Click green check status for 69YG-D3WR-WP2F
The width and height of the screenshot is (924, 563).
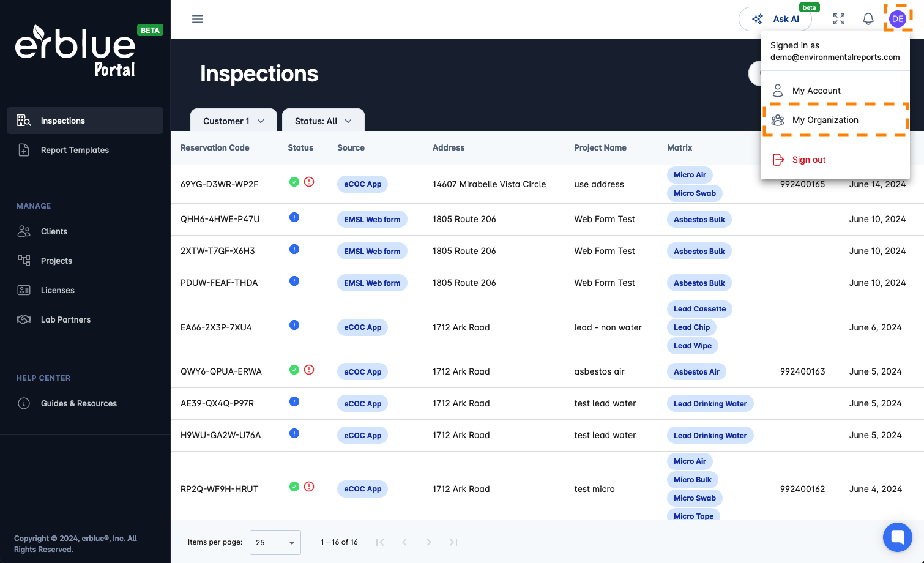294,182
